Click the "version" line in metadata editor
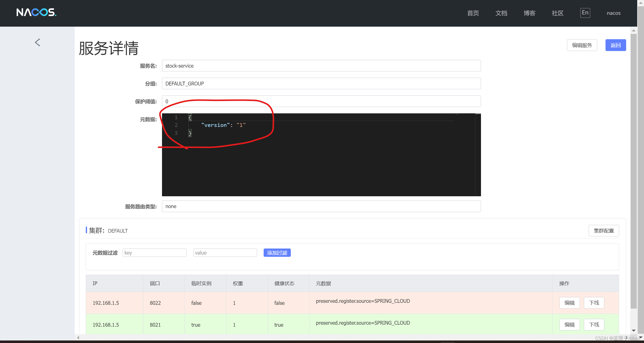Screen dimensions: 644x343 point(223,125)
